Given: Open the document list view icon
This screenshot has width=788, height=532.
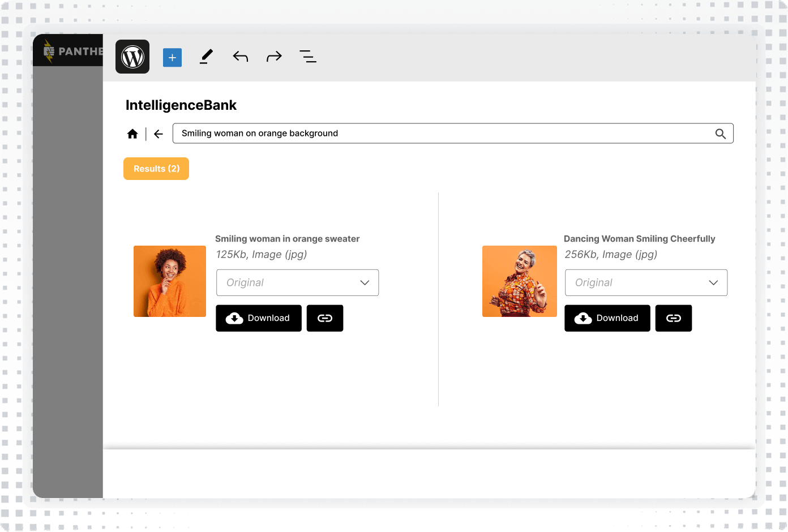Looking at the screenshot, I should pyautogui.click(x=308, y=57).
